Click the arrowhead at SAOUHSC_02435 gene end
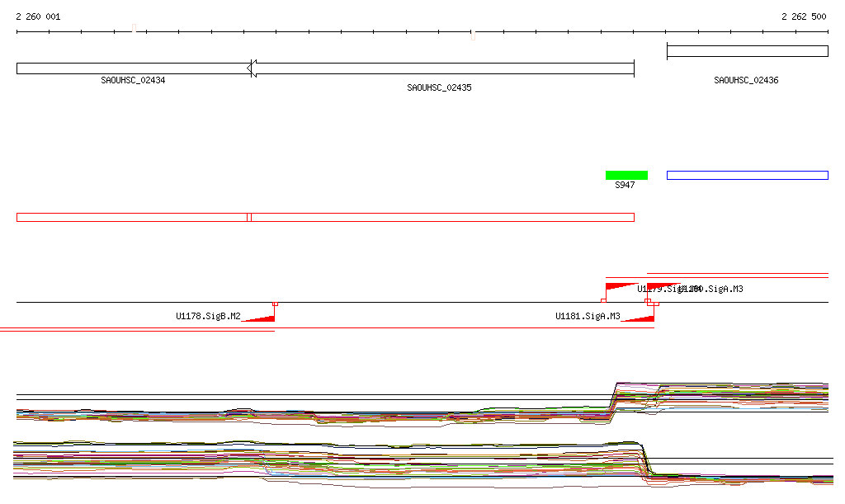The image size is (845, 504). pos(252,68)
